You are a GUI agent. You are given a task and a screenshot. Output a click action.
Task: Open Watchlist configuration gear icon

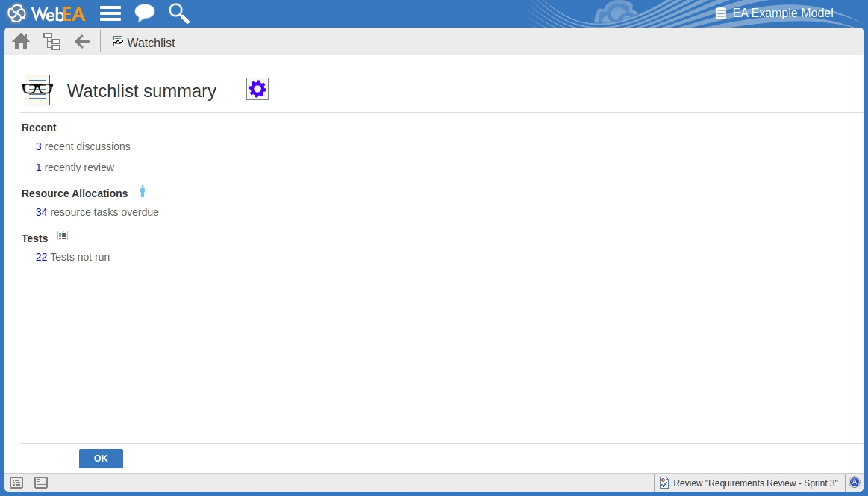(257, 90)
